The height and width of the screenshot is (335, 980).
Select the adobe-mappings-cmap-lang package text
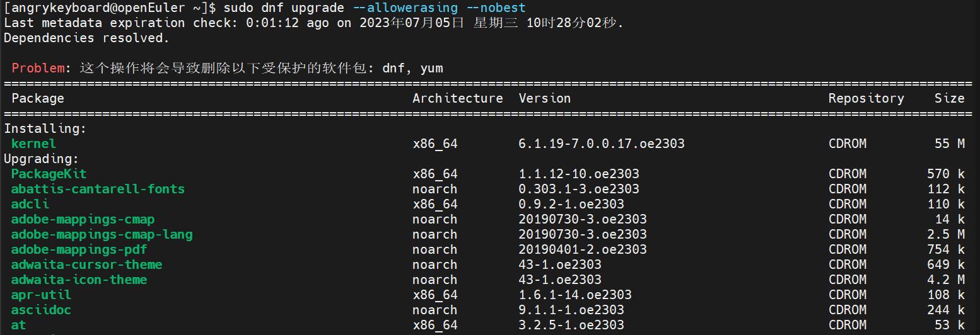(x=102, y=234)
